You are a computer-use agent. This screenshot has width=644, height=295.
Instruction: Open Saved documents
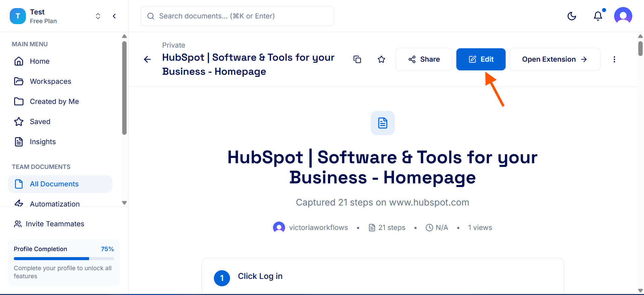pyautogui.click(x=60, y=122)
